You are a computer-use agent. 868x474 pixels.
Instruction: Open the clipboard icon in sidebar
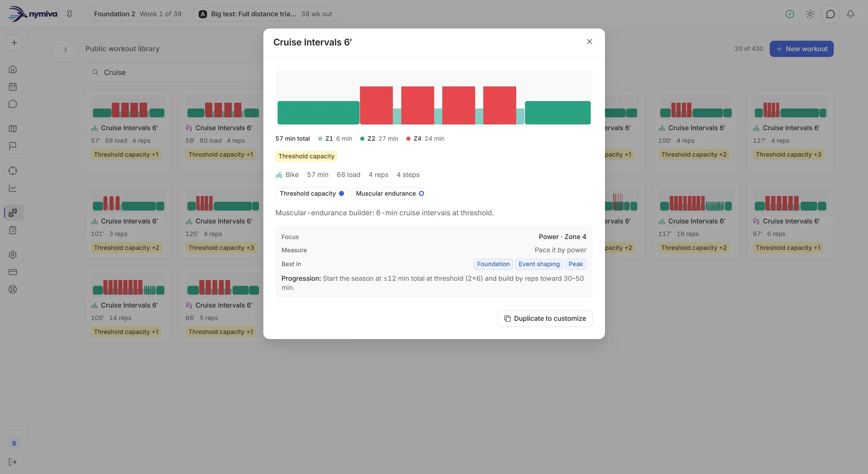tap(13, 230)
